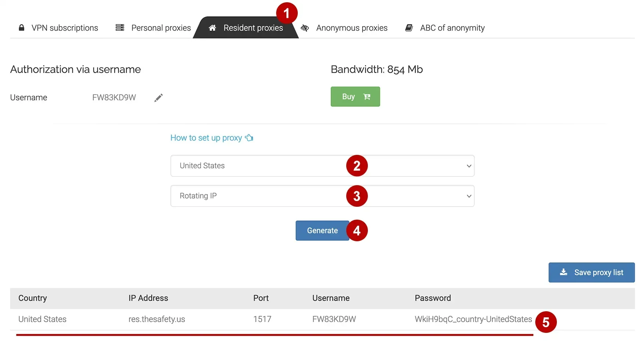Screen dimensions: 644x348
Task: Expand the Rotating IP type dropdown
Action: [322, 196]
